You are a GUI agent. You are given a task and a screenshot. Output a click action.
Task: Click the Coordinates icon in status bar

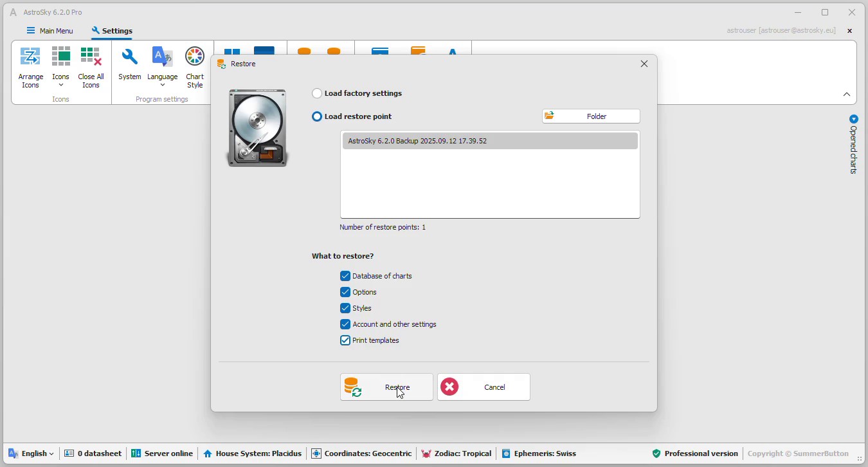pyautogui.click(x=316, y=453)
